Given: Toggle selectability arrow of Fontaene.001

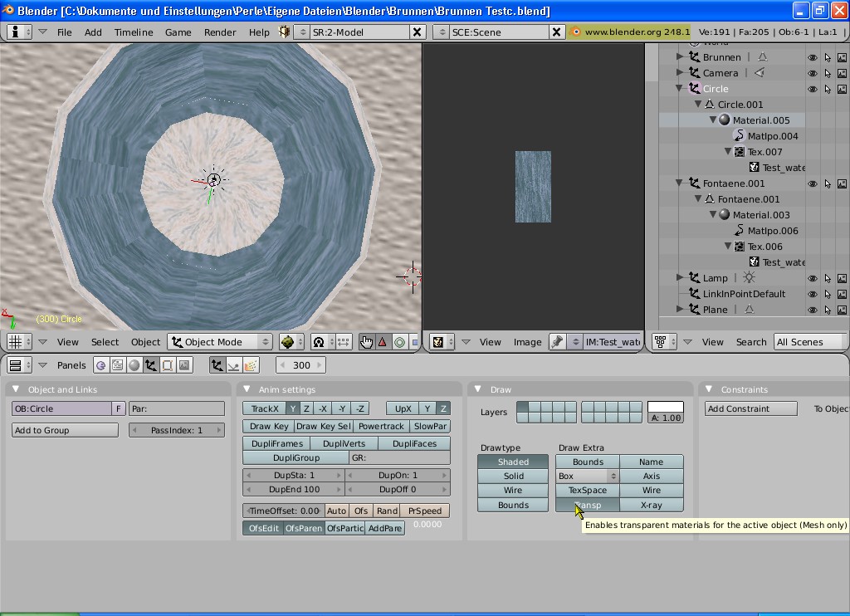Looking at the screenshot, I should (x=828, y=183).
